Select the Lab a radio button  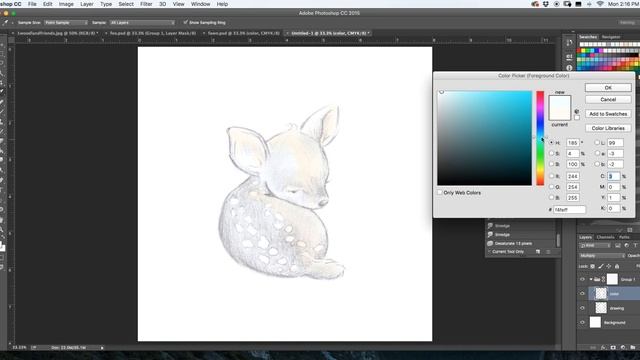click(x=597, y=153)
